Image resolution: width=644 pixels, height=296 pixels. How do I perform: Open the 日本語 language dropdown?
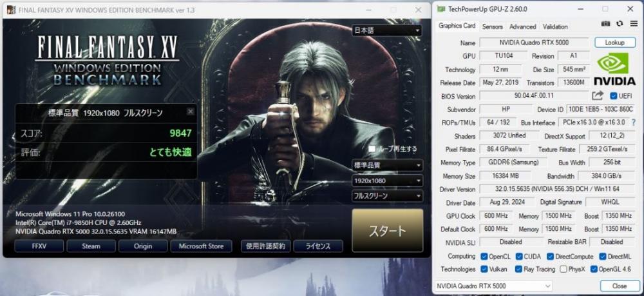pyautogui.click(x=387, y=30)
